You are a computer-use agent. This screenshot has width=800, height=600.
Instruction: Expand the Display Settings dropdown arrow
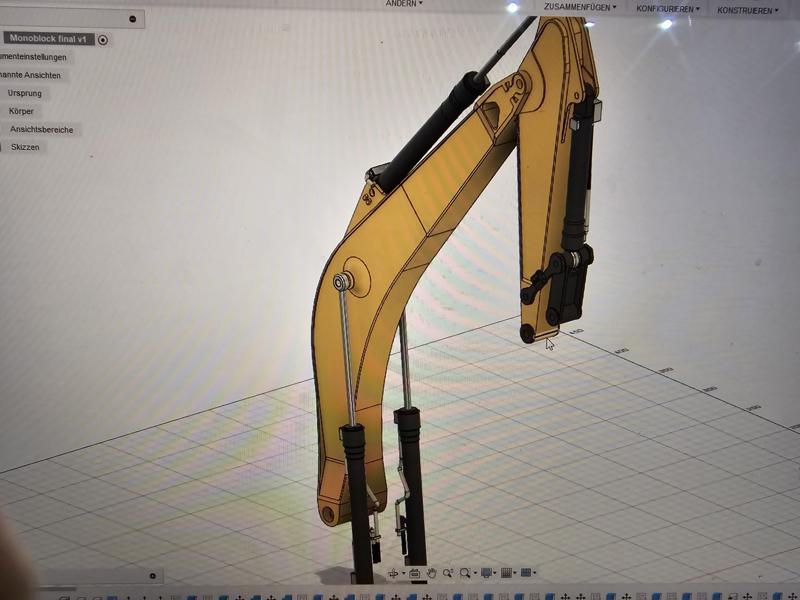(495, 573)
